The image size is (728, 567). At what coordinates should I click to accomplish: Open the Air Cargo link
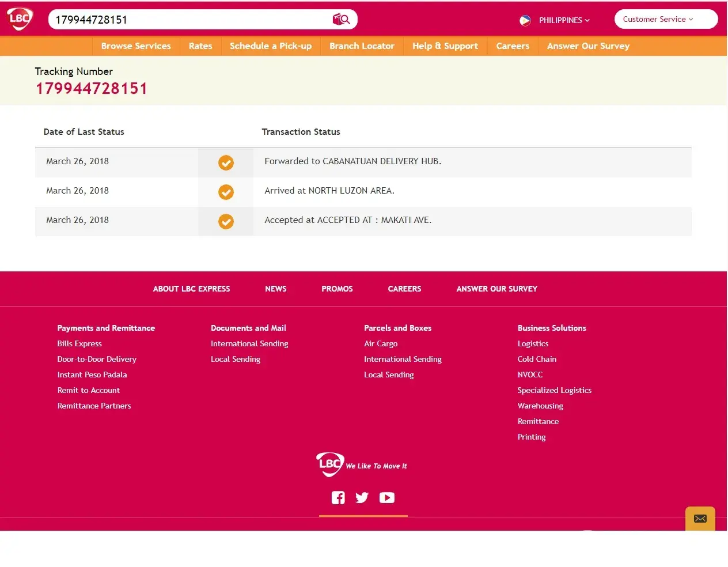click(381, 343)
